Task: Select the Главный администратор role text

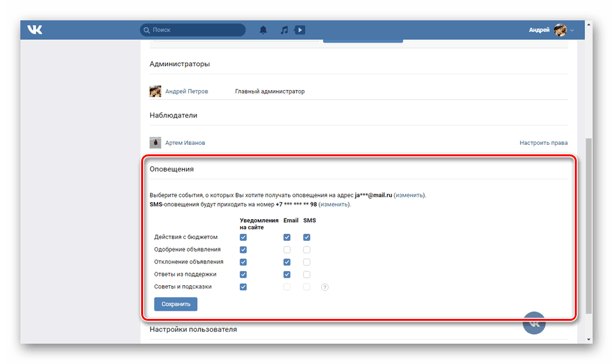Action: click(270, 91)
